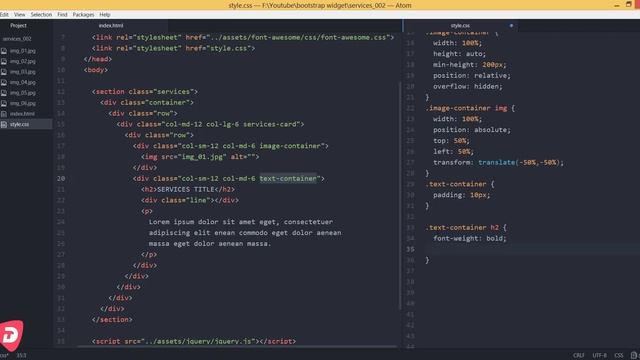Click the 'left: 50%;' CSS rule
The height and width of the screenshot is (360, 640).
(453, 151)
